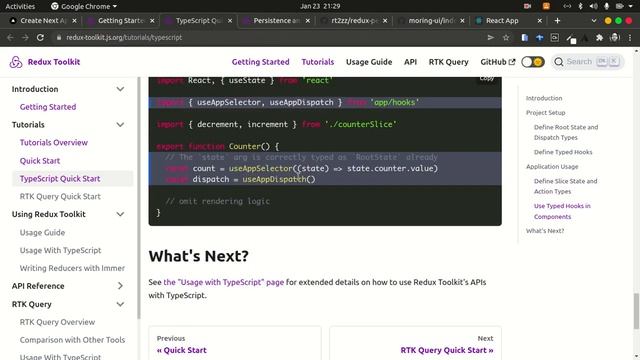Click the volume icon in system tray

(x=593, y=6)
